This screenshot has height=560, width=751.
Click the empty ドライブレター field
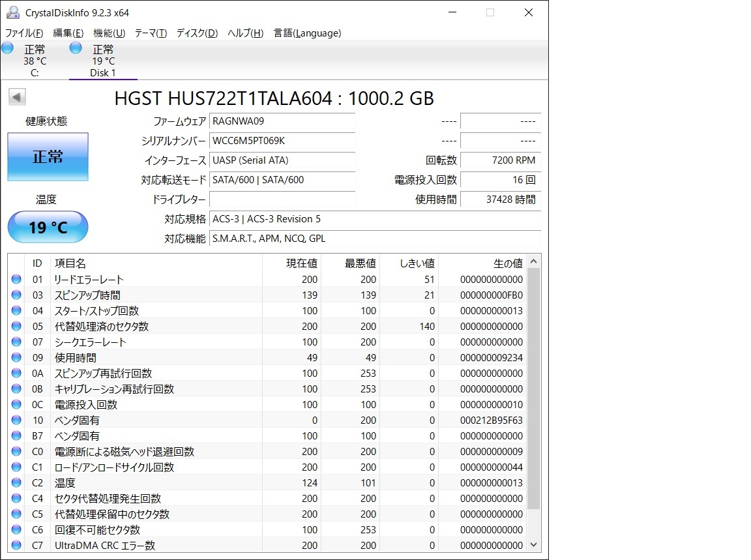(282, 199)
